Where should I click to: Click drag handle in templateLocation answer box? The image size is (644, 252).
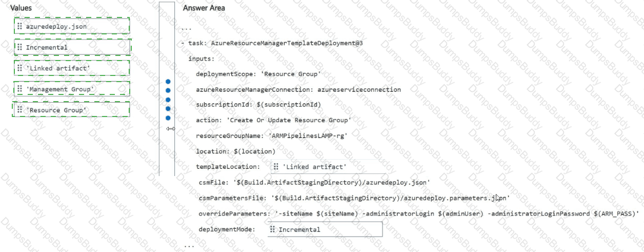276,167
